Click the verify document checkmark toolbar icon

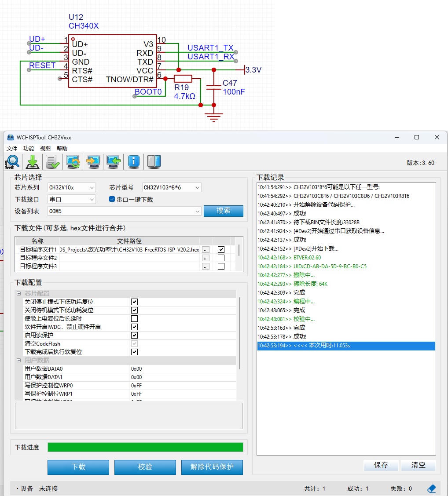[x=53, y=162]
